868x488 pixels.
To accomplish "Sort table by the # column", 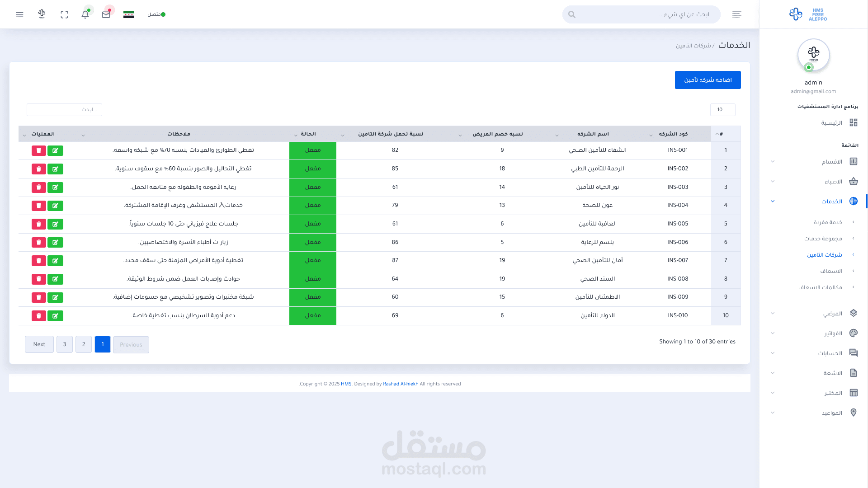I will [x=721, y=134].
